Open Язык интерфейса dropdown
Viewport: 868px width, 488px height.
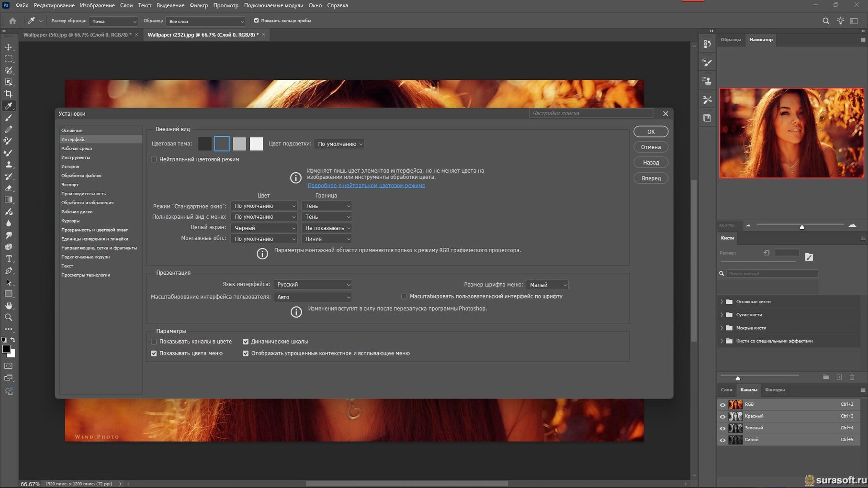coord(313,284)
